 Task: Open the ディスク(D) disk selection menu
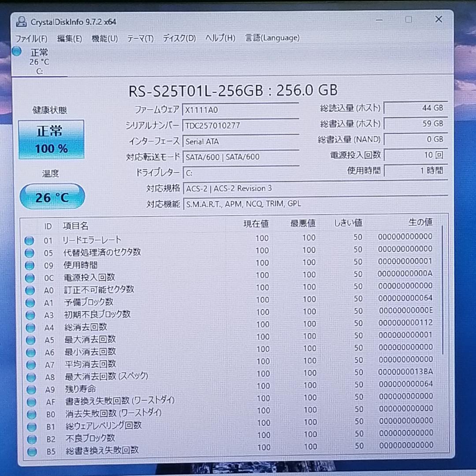[178, 38]
